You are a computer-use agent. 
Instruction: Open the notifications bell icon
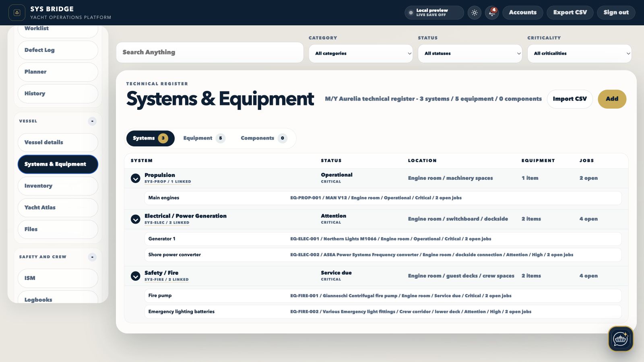492,12
